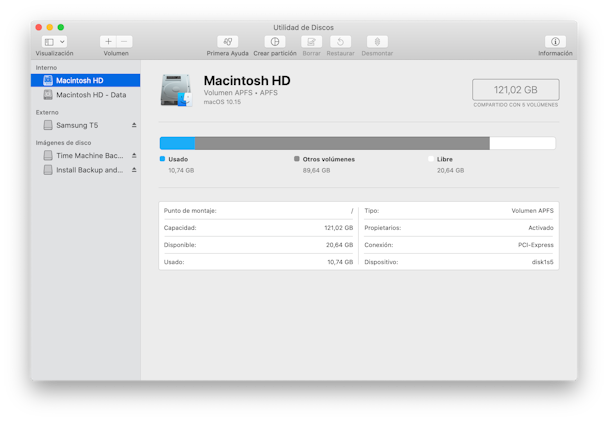The width and height of the screenshot is (608, 421).
Task: Click the Restaurar restore icon
Action: tap(340, 41)
